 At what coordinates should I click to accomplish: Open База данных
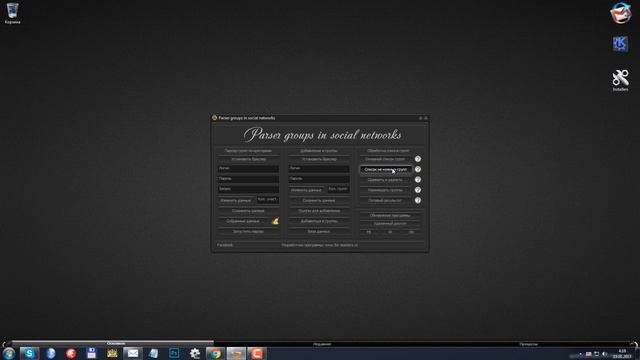pos(319,231)
